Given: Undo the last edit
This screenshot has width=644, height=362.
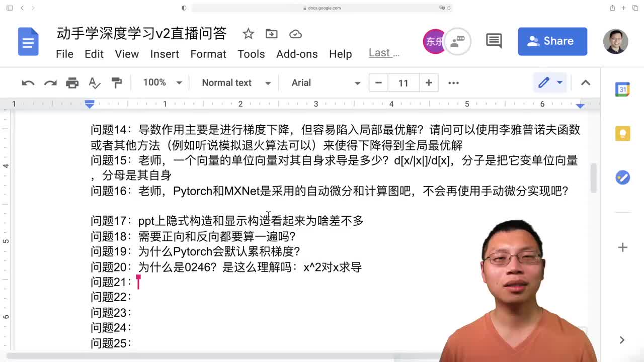Looking at the screenshot, I should coord(28,83).
